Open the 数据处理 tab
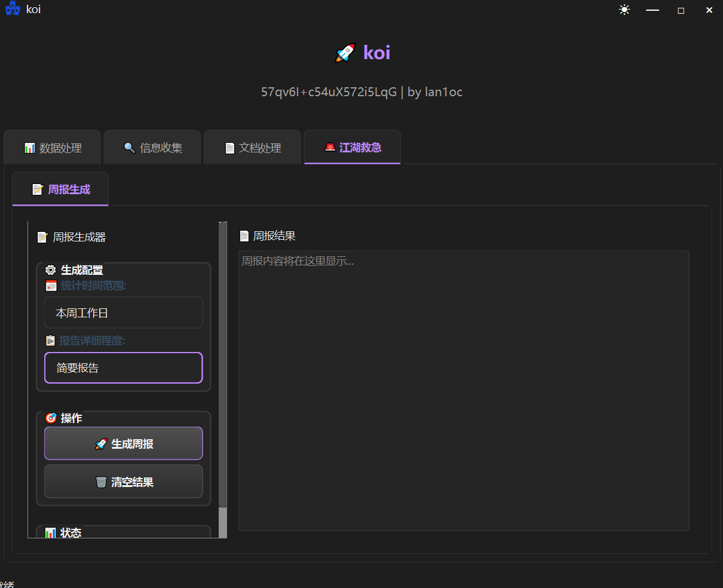The image size is (723, 588). click(53, 148)
